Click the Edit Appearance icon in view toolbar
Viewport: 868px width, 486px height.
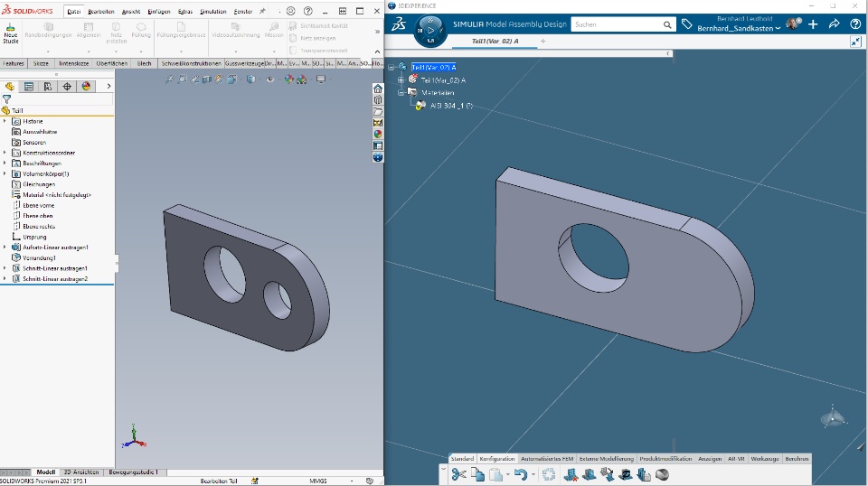coord(289,79)
